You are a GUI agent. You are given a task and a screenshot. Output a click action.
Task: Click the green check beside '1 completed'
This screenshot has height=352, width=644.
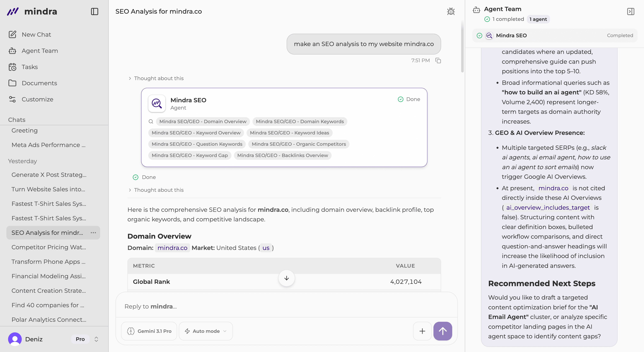pos(487,19)
